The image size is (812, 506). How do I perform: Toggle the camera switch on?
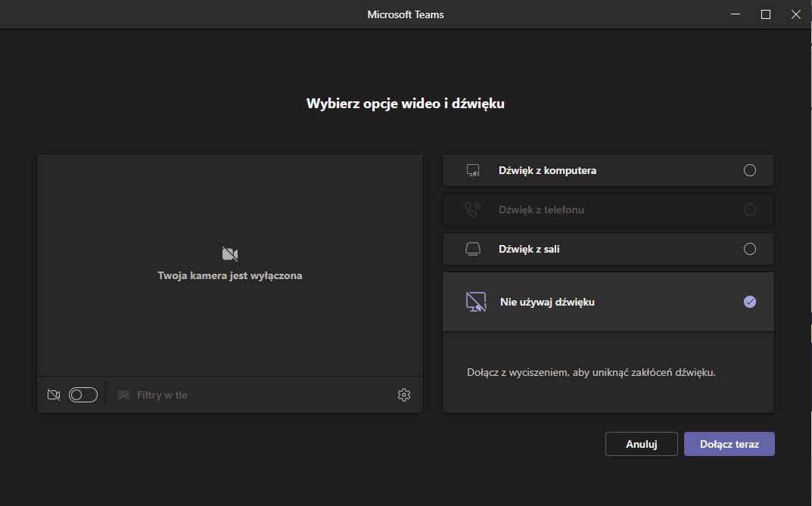click(x=82, y=395)
